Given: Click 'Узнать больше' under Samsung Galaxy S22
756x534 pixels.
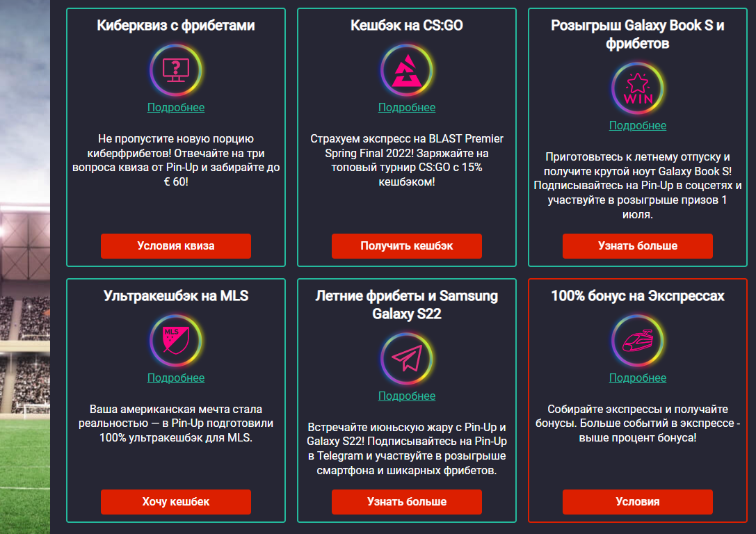Looking at the screenshot, I should [407, 501].
